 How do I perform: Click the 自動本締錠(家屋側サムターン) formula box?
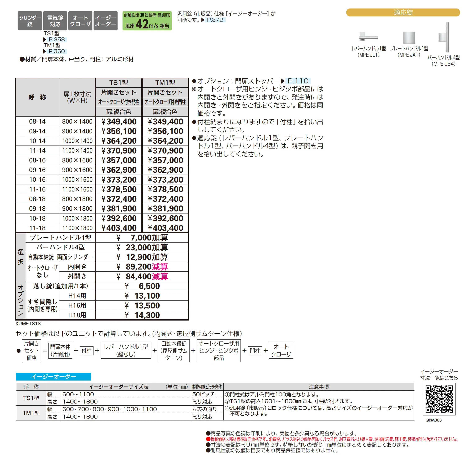click(x=174, y=351)
